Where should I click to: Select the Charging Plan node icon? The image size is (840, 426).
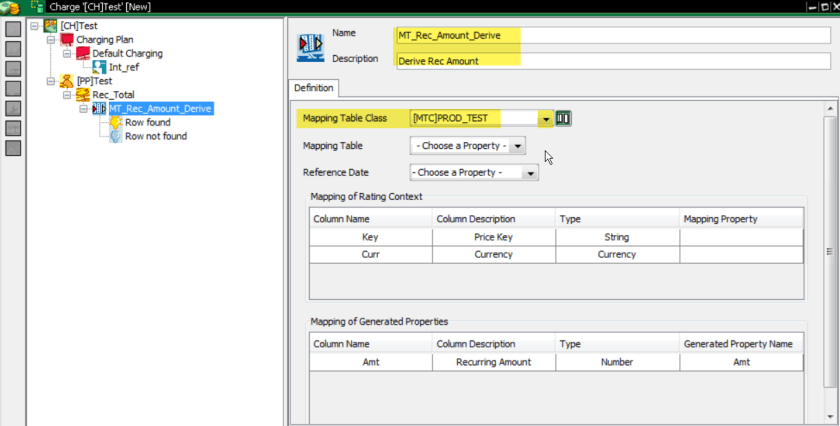click(x=67, y=40)
